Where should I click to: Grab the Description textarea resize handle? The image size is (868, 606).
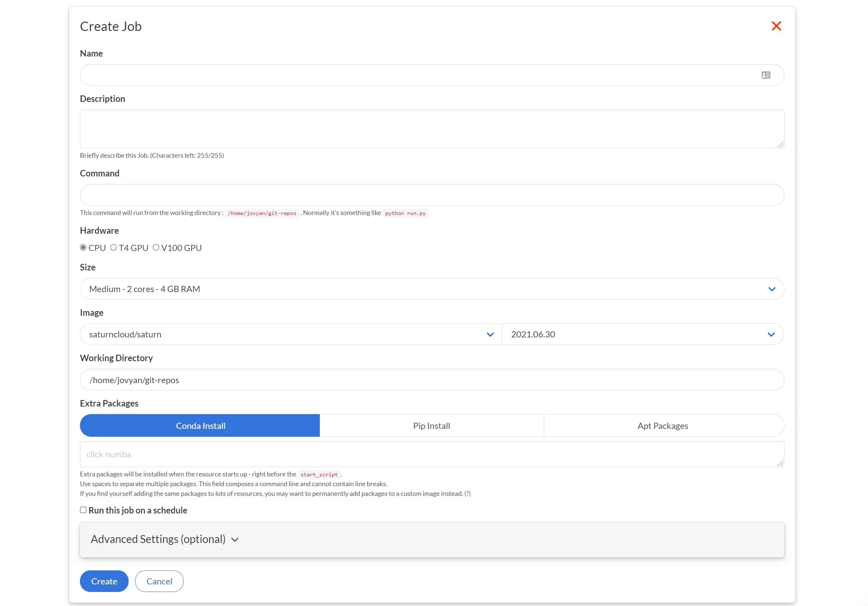point(780,144)
